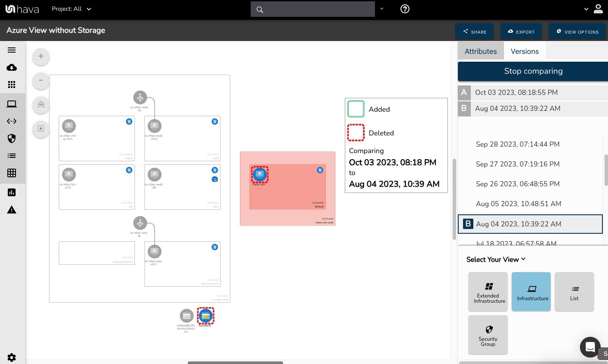608x364 pixels.
Task: Click the cloud download sidebar icon
Action: point(12,68)
